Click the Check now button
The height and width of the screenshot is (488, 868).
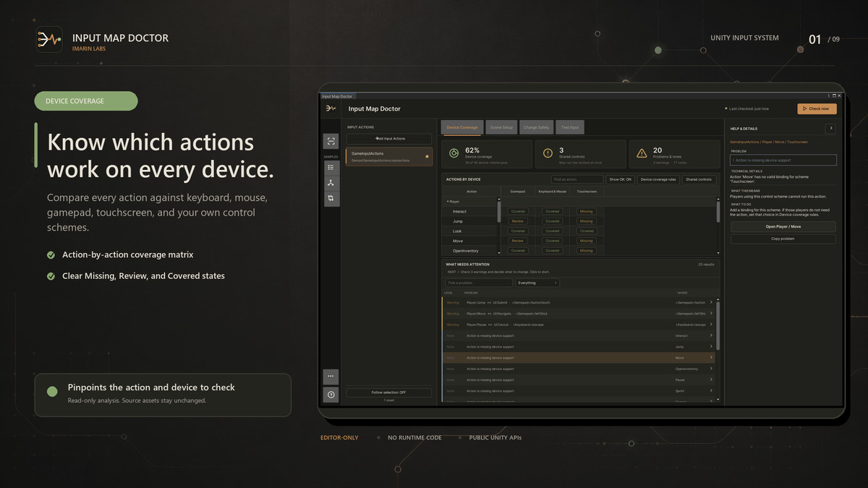[817, 108]
